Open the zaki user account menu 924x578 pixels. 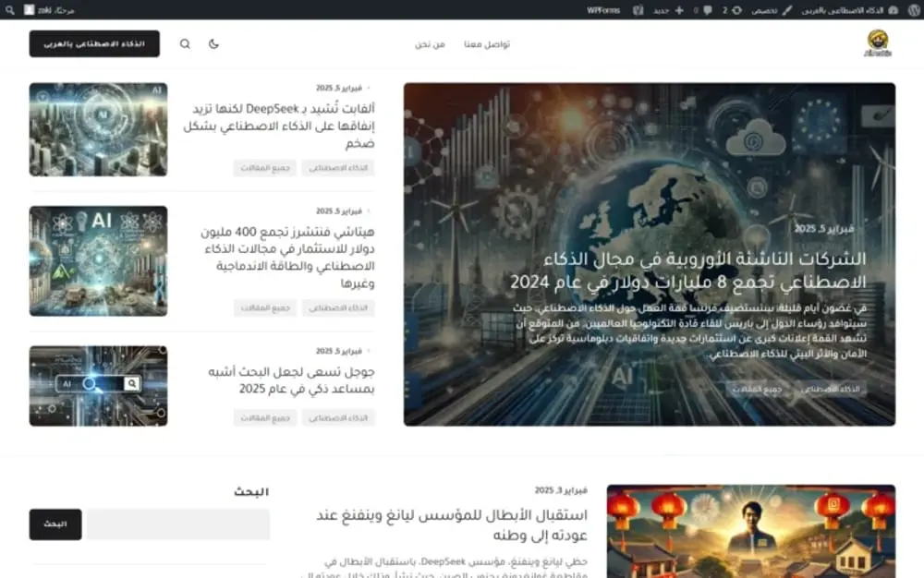50,10
